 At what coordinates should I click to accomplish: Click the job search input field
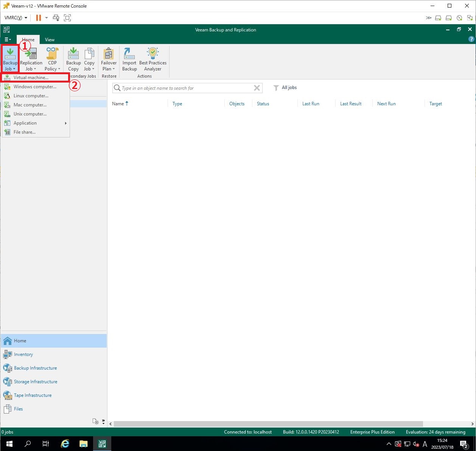click(187, 88)
